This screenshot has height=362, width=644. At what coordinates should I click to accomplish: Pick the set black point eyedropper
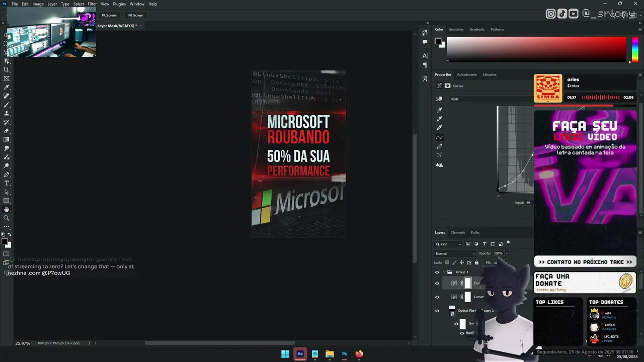pyautogui.click(x=439, y=110)
